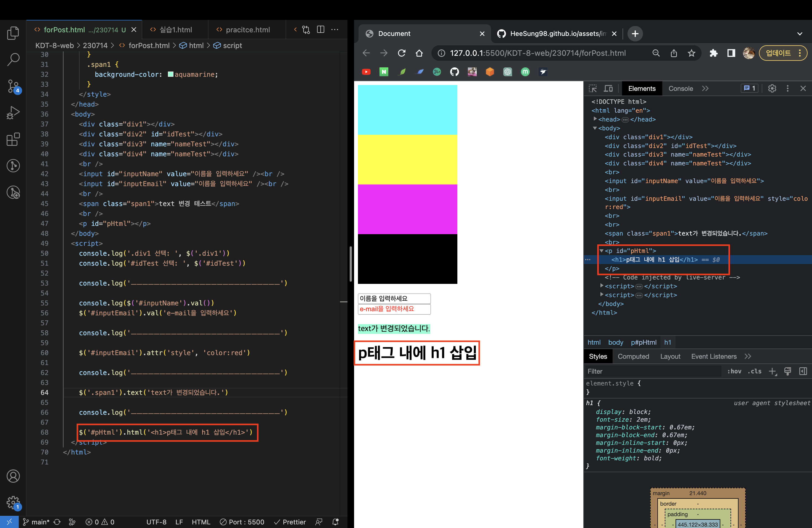The width and height of the screenshot is (812, 528).
Task: Click the zoom magnifier in the address bar
Action: coord(656,53)
